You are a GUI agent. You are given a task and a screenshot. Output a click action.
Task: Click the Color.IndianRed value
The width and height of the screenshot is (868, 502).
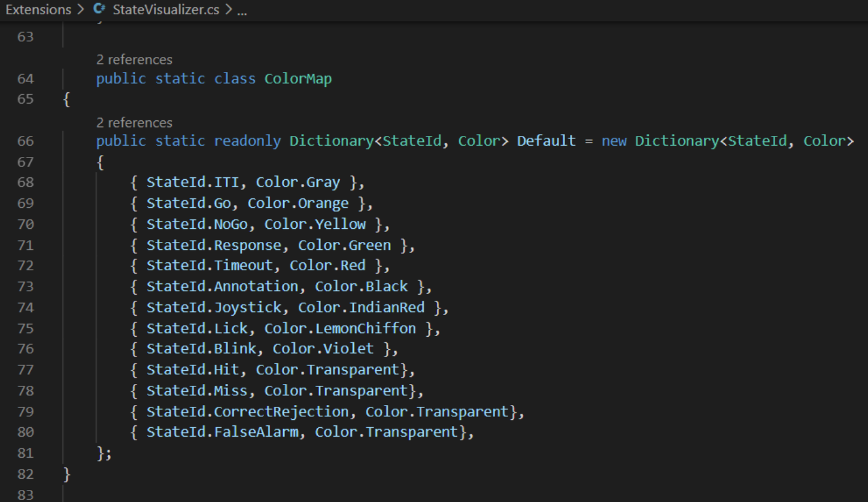(x=362, y=307)
